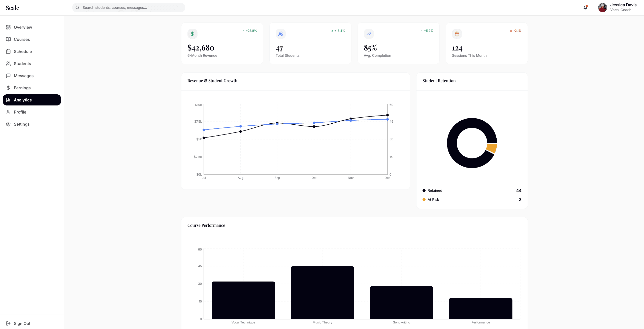Screen dimensions: 644x329
Task: Click the Dec revenue data point
Action: point(387,115)
